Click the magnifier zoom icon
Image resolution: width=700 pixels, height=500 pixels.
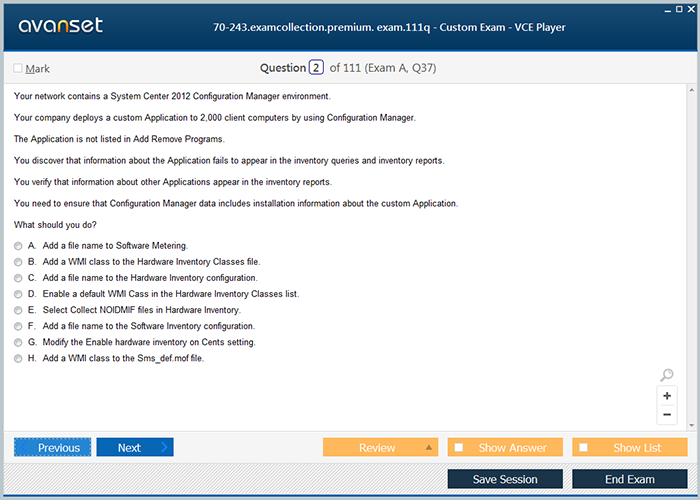(667, 375)
